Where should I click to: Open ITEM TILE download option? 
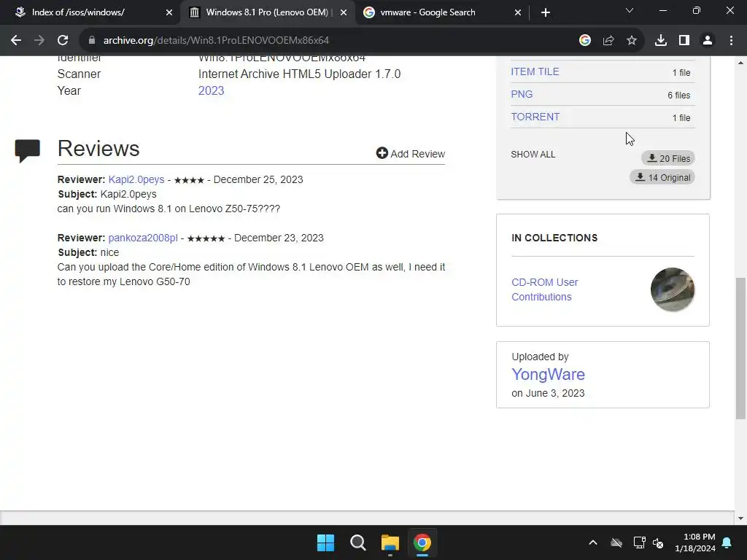[x=535, y=72]
